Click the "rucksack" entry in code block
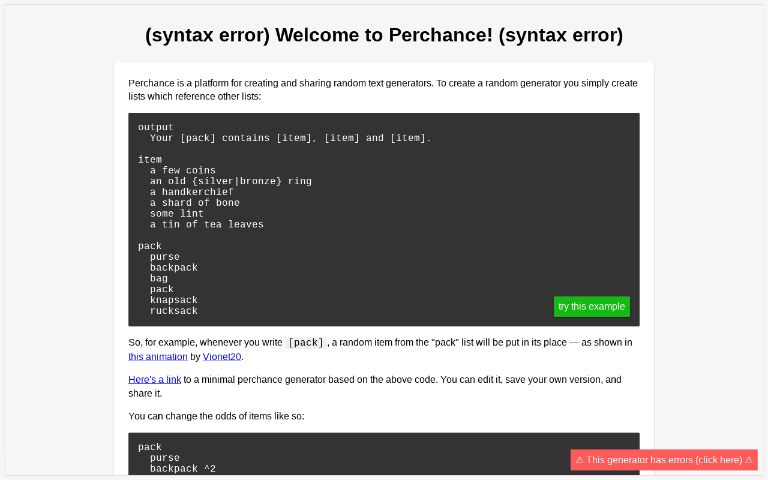This screenshot has width=768, height=480. (x=174, y=311)
